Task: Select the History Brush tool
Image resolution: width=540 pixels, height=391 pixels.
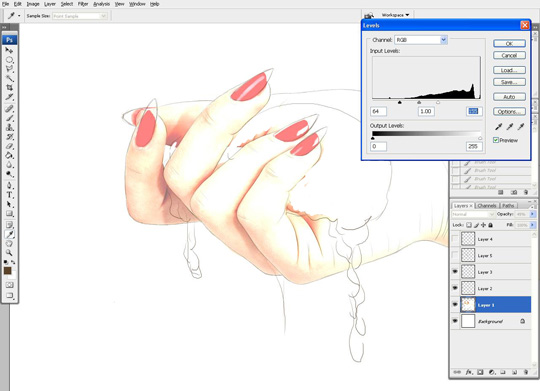Action: click(9, 137)
